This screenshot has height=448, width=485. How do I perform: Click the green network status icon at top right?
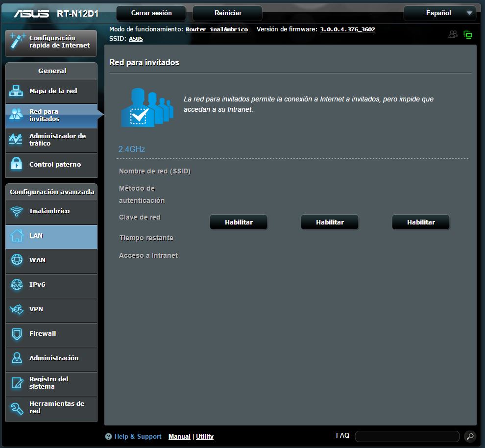[x=467, y=35]
